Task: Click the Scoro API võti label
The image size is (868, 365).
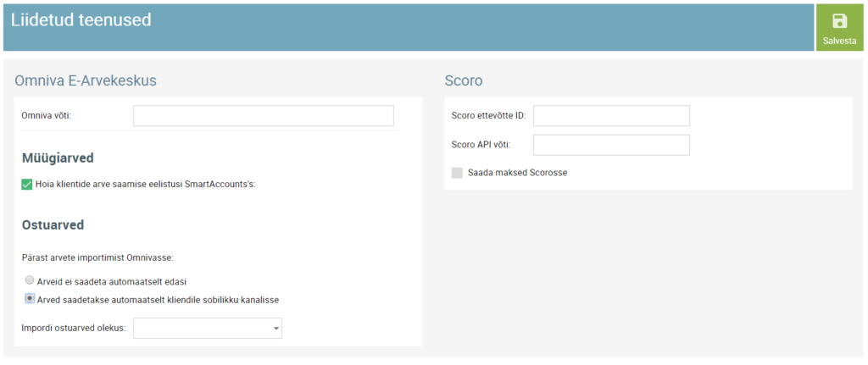Action: point(481,145)
